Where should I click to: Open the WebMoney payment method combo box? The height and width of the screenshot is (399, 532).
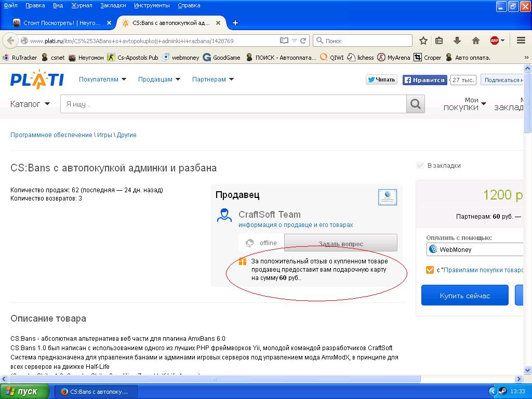(475, 250)
